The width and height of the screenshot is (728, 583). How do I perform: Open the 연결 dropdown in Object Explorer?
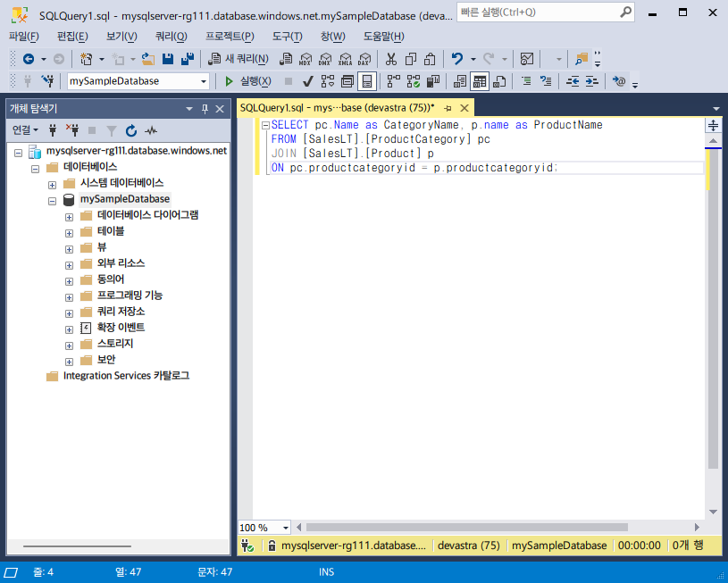[x=25, y=130]
